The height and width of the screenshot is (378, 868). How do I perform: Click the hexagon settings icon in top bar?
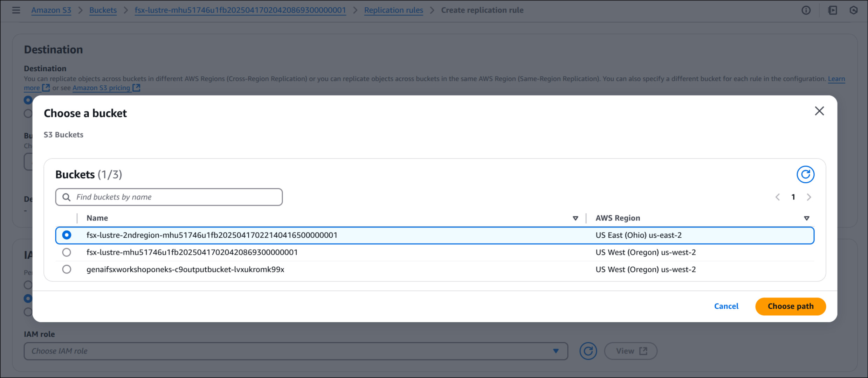pyautogui.click(x=854, y=10)
